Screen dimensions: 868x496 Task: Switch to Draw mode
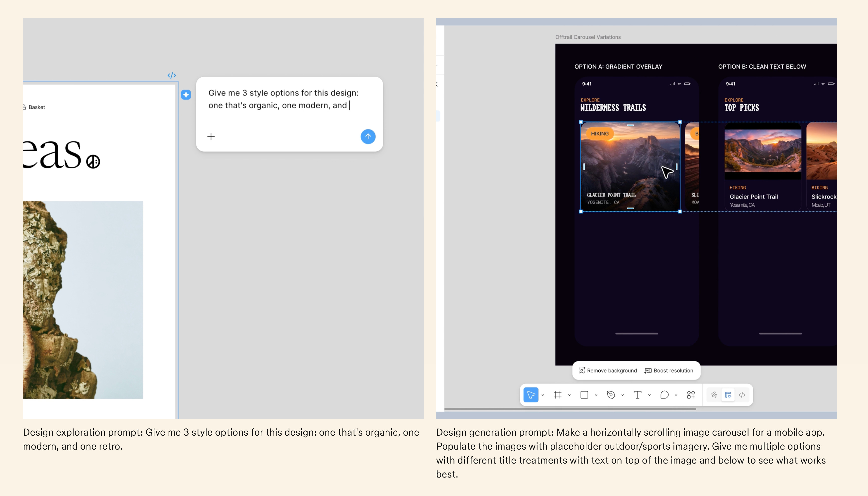pyautogui.click(x=714, y=395)
